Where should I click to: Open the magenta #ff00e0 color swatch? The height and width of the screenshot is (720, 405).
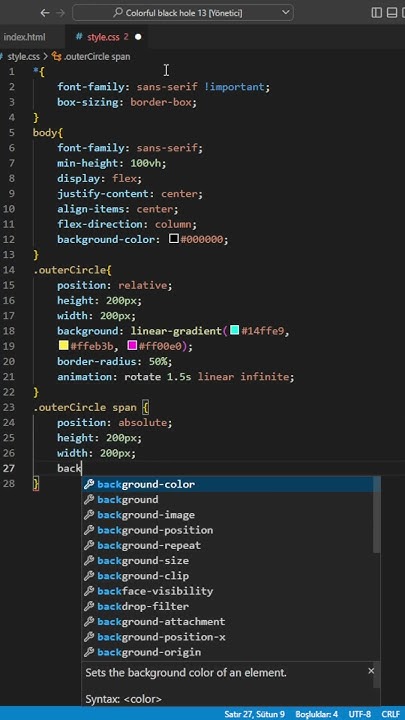pyautogui.click(x=132, y=345)
